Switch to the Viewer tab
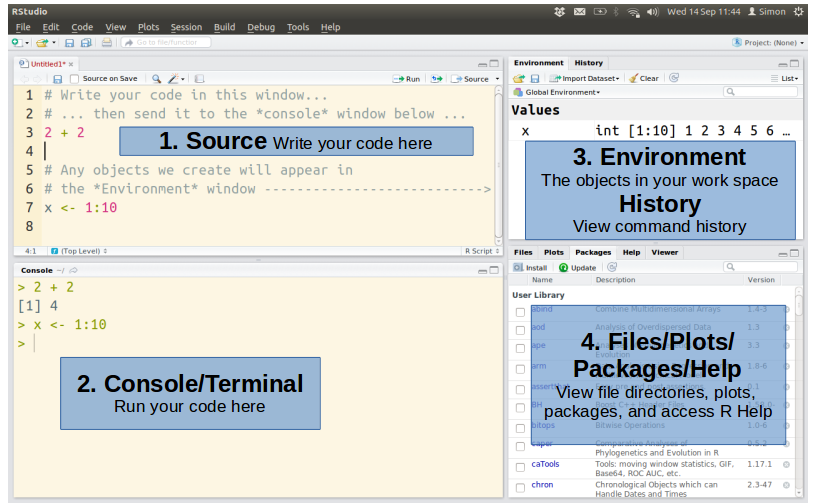Screen dimensions: 816x504 (665, 252)
